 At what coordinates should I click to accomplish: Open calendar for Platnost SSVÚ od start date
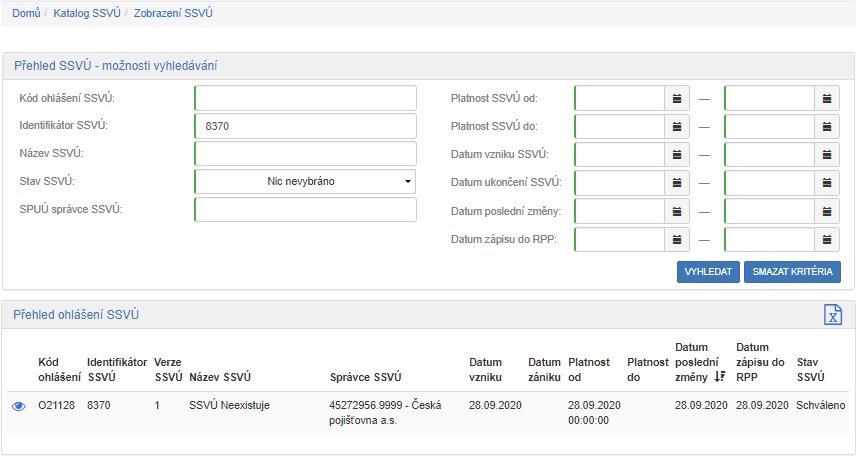(x=677, y=98)
